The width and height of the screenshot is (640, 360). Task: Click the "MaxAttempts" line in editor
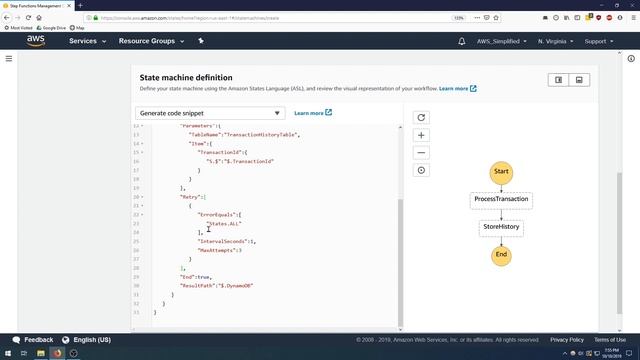pos(220,250)
